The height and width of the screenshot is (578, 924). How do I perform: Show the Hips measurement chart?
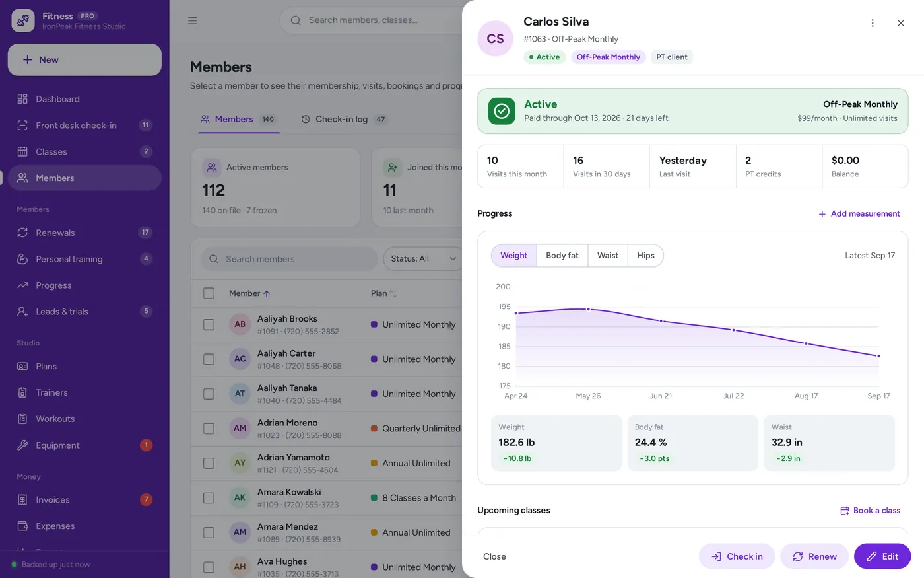pyautogui.click(x=645, y=256)
